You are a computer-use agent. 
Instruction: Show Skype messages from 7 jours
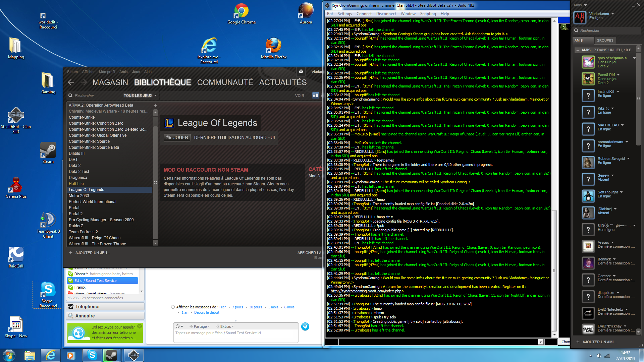[237, 307]
